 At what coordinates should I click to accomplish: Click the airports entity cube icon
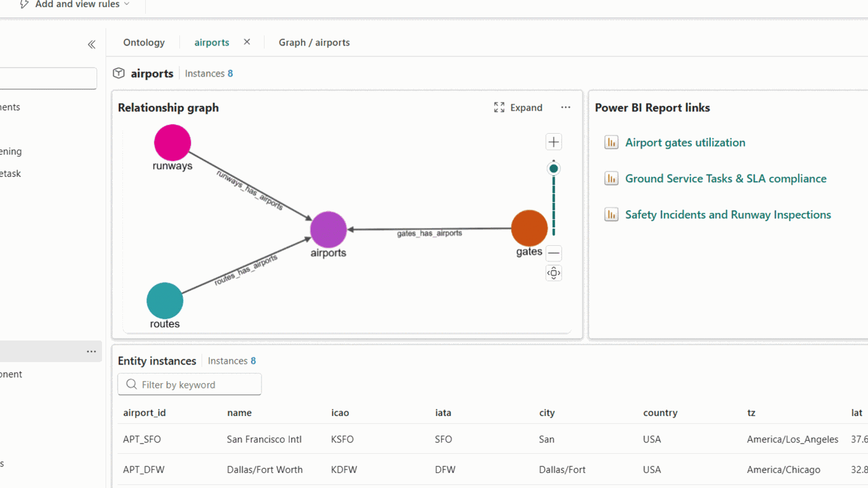pyautogui.click(x=119, y=73)
